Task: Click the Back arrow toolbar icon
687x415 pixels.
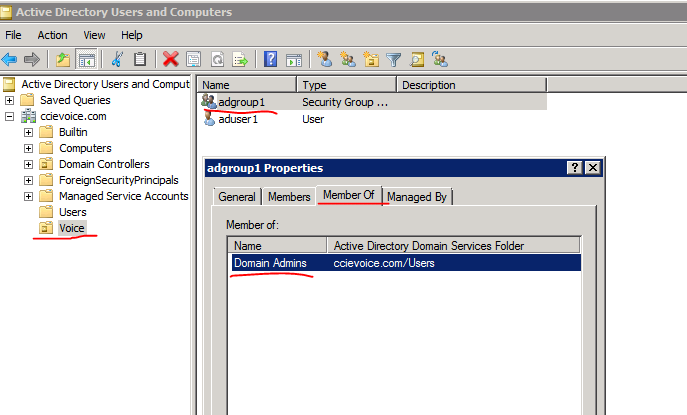Action: coord(10,59)
